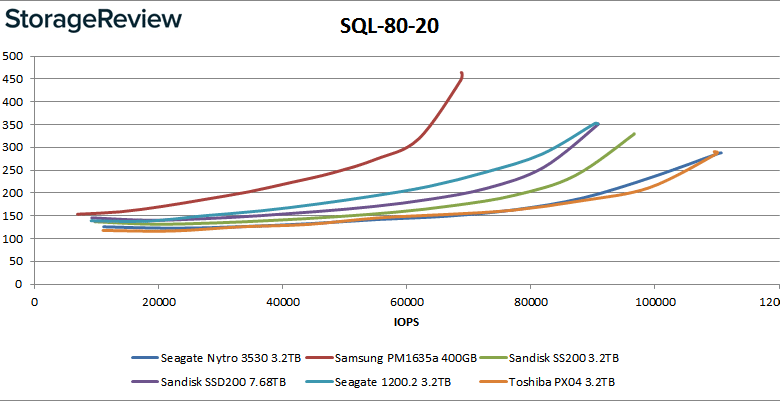Click the 20000 x-axis label
This screenshot has width=780, height=401.
pyautogui.click(x=158, y=302)
